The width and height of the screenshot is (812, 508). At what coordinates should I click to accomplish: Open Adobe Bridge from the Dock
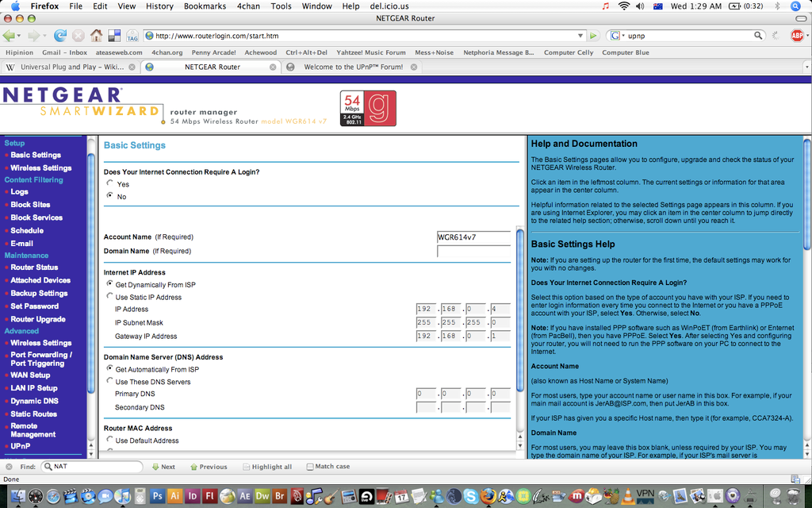pos(280,496)
